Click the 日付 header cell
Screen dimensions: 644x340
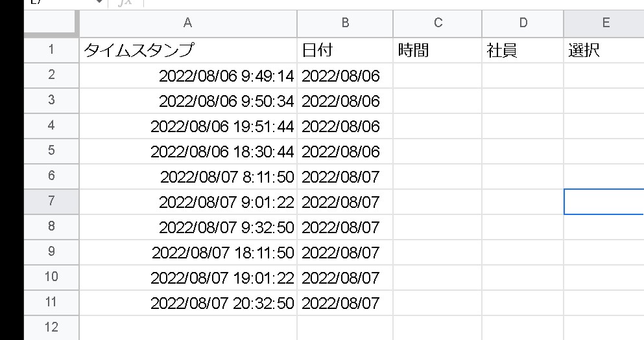click(x=345, y=51)
